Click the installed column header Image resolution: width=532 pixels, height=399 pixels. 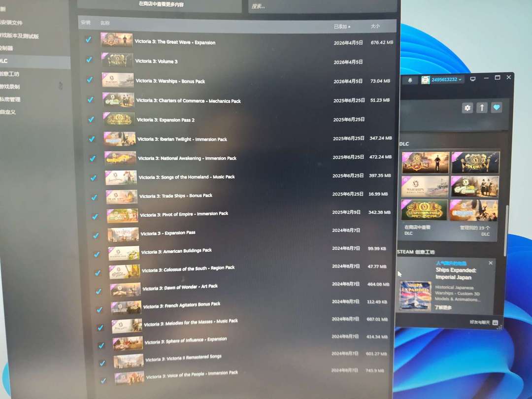point(86,22)
